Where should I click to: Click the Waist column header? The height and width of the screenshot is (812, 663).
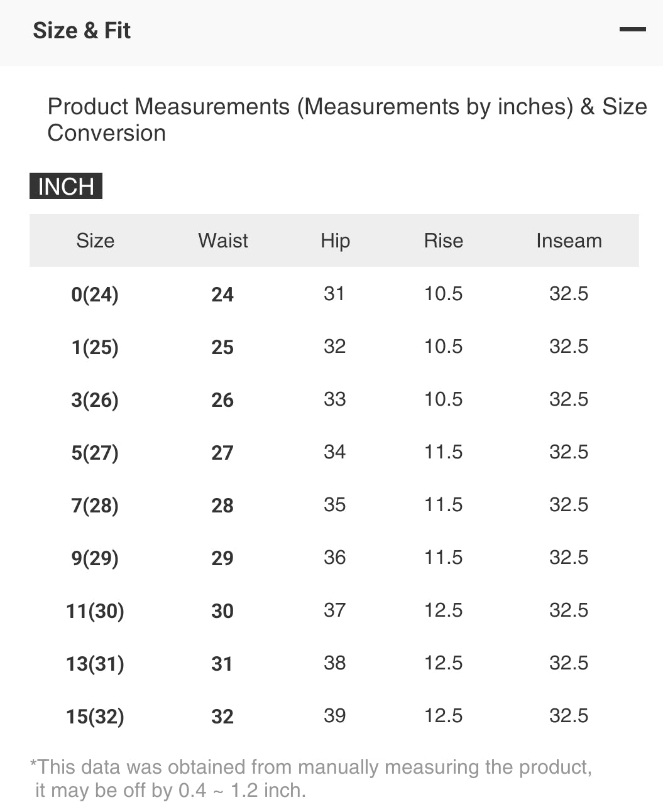[x=222, y=241]
